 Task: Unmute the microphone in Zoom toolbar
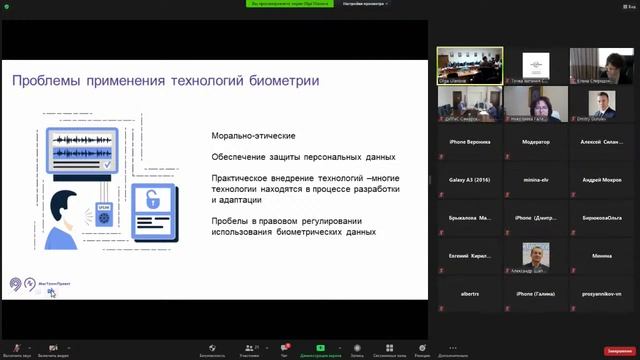[x=17, y=350]
